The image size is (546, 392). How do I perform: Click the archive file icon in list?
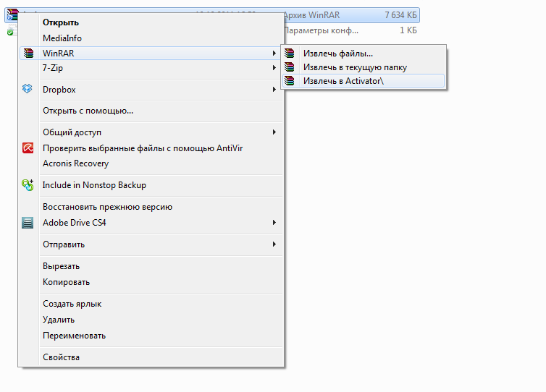(12, 14)
